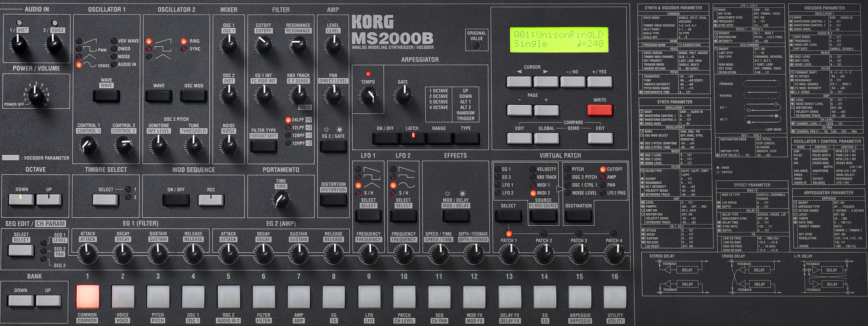Viewport: 868px width, 326px height.
Task: Click the Virtual Patch SOURCE button
Action: click(543, 216)
